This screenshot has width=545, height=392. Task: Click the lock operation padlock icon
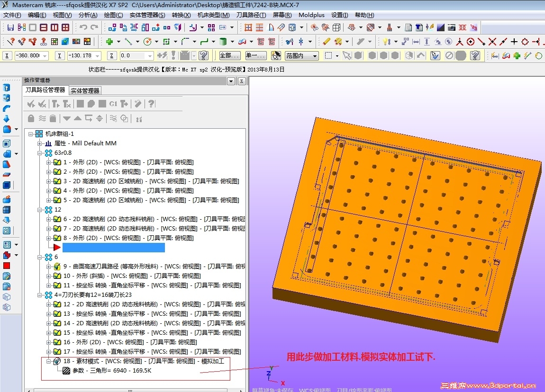[x=31, y=119]
